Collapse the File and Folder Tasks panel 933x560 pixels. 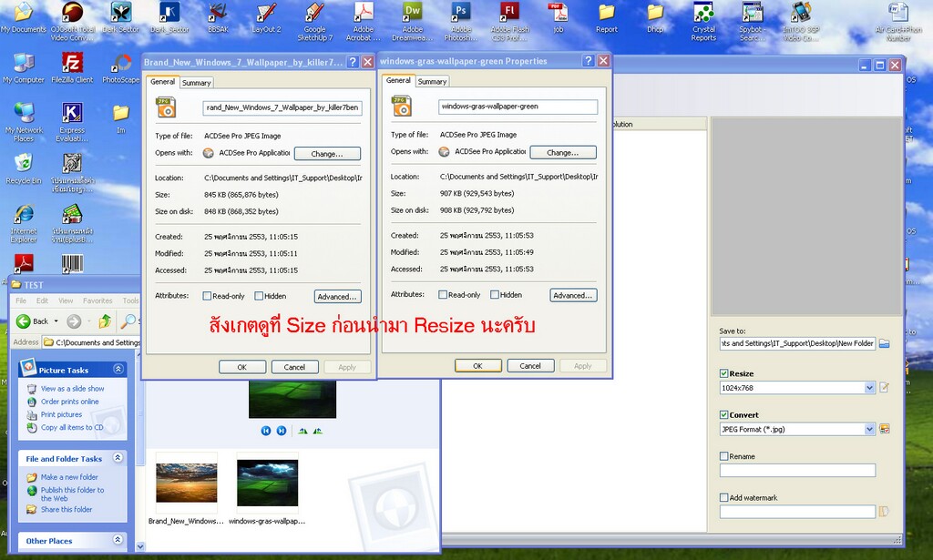point(118,458)
